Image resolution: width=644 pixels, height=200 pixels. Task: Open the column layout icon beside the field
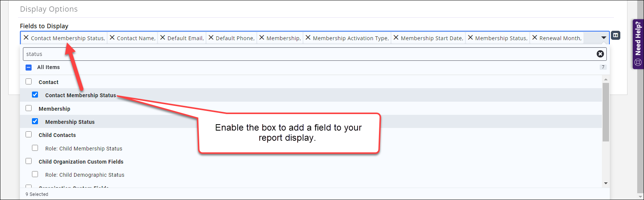click(615, 35)
